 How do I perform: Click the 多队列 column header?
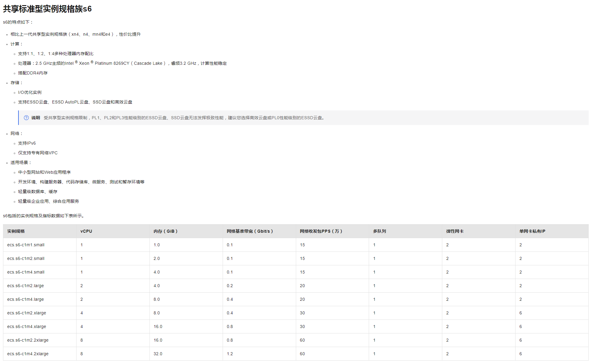379,231
